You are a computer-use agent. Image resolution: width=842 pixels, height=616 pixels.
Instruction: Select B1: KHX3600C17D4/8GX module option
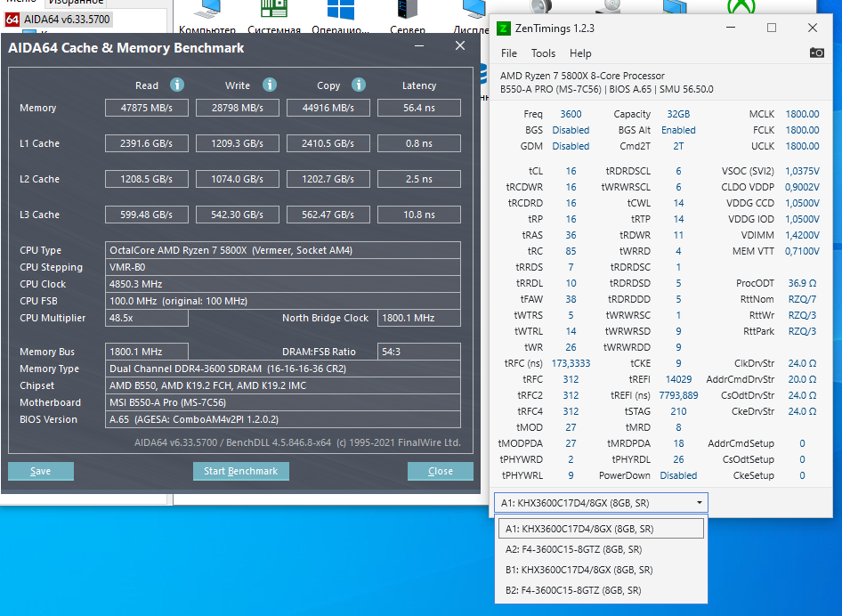click(x=601, y=570)
